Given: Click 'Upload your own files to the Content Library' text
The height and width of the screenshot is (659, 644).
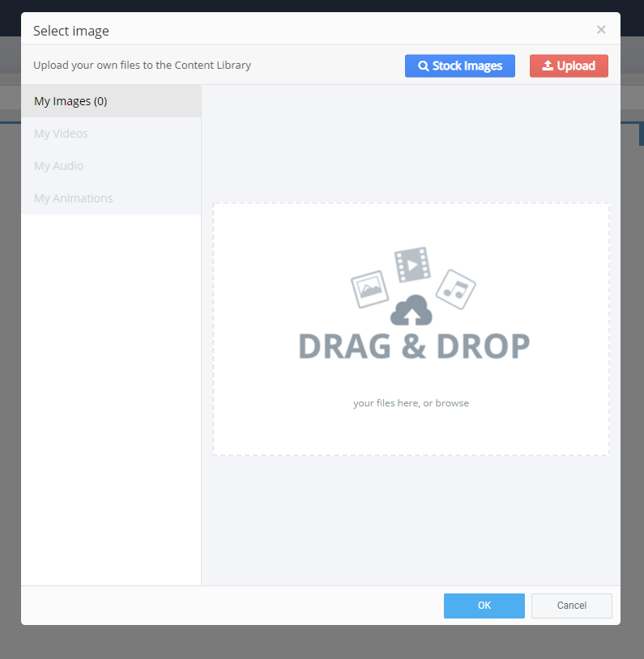Looking at the screenshot, I should (x=143, y=65).
